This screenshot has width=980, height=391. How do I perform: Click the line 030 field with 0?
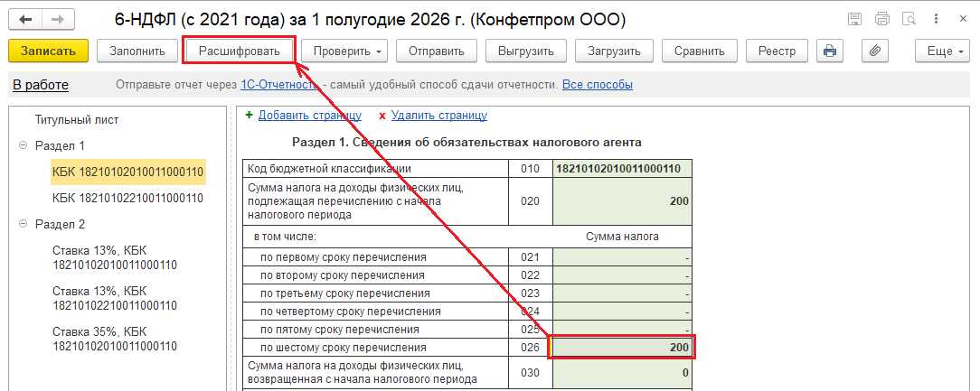click(622, 373)
